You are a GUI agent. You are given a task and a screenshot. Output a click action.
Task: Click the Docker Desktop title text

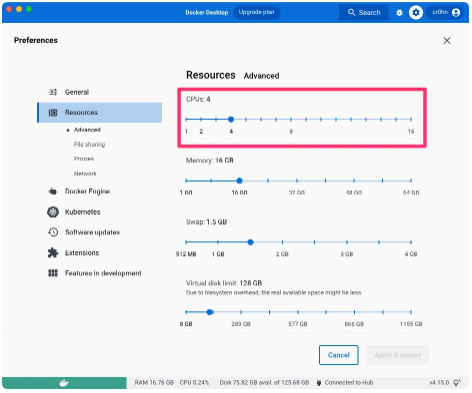coord(207,13)
